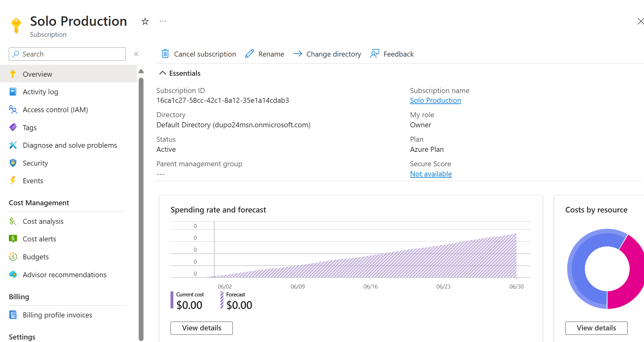Screen dimensions: 644x342
Task: Click the Cost analysis dollar icon
Action: [13, 221]
